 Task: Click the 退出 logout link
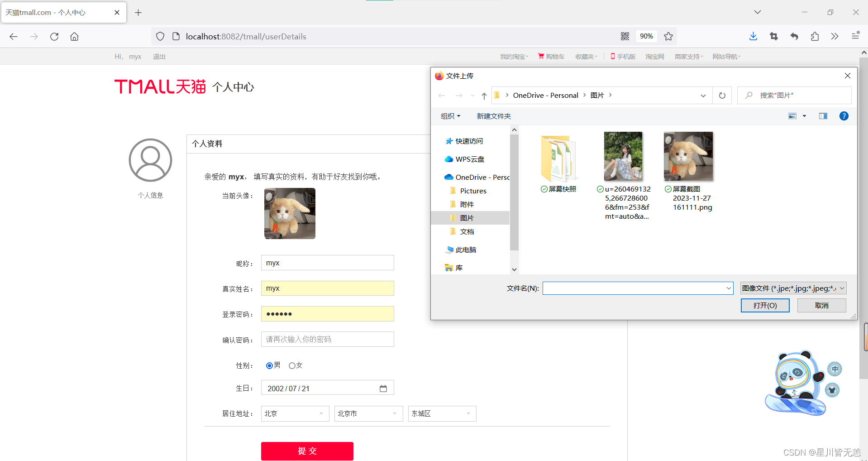[159, 57]
